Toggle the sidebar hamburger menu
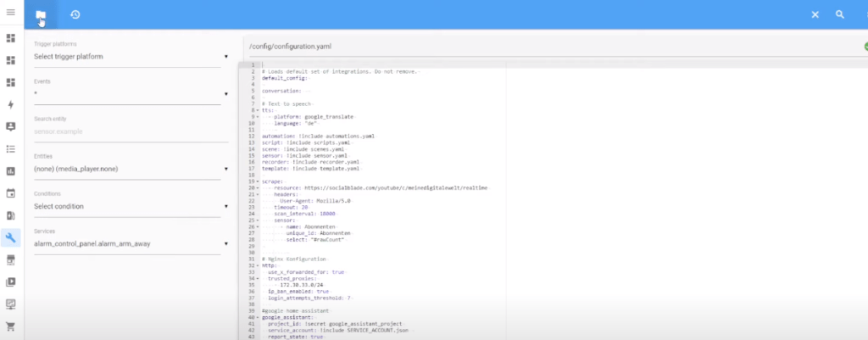Viewport: 868px width, 340px height. click(x=11, y=14)
